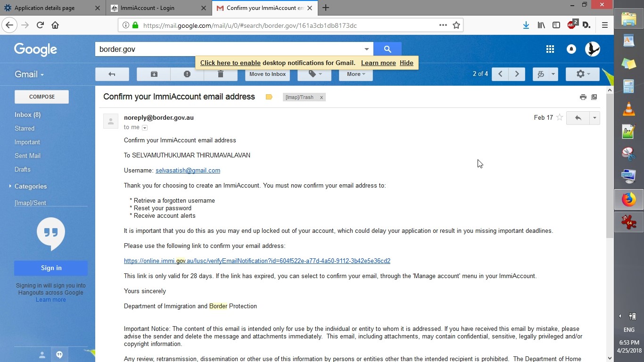
Task: Open Firefox library icon
Action: [x=541, y=25]
